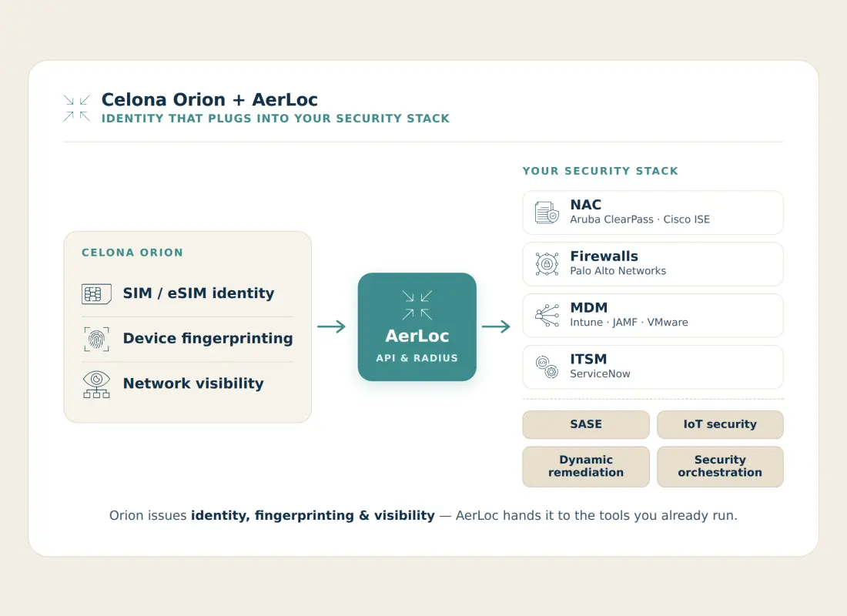847x616 pixels.
Task: Click the arrows icon inside the AerLoc tile
Action: coord(417,305)
